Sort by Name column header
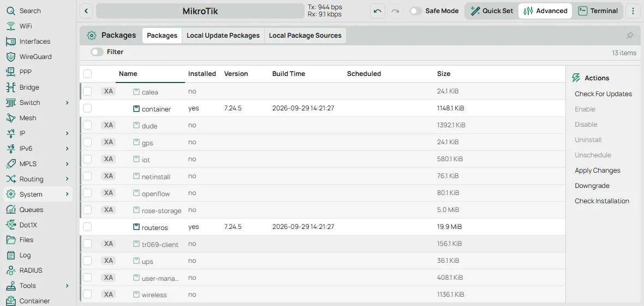This screenshot has width=644, height=306. click(128, 74)
